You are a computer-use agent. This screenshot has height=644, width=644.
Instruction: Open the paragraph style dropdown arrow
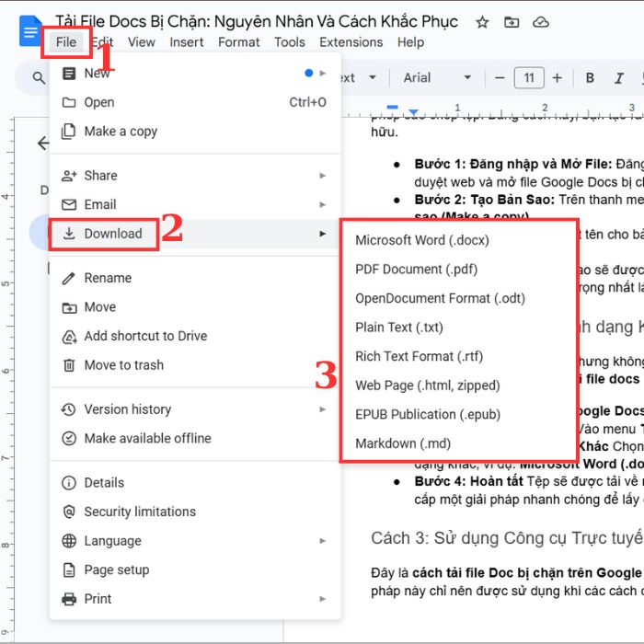tap(373, 77)
